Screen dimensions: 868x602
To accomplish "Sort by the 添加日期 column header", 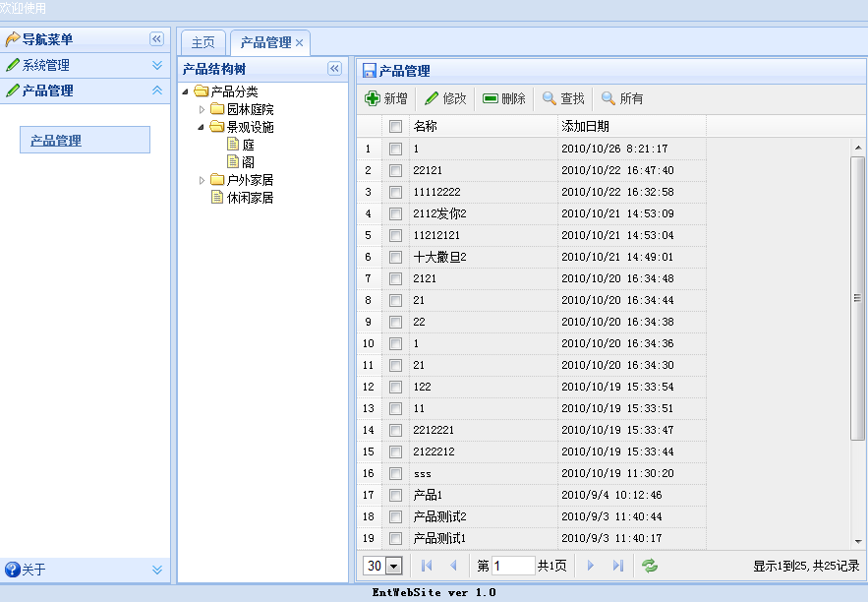I will [632, 126].
